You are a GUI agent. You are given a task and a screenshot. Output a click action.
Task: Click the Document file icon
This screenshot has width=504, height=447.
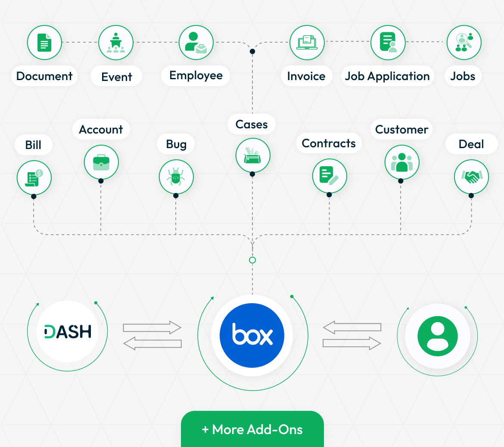coord(44,43)
